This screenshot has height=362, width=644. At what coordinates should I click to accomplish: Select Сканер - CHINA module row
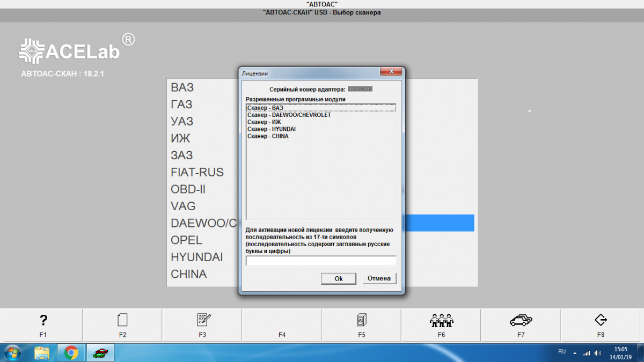point(321,136)
